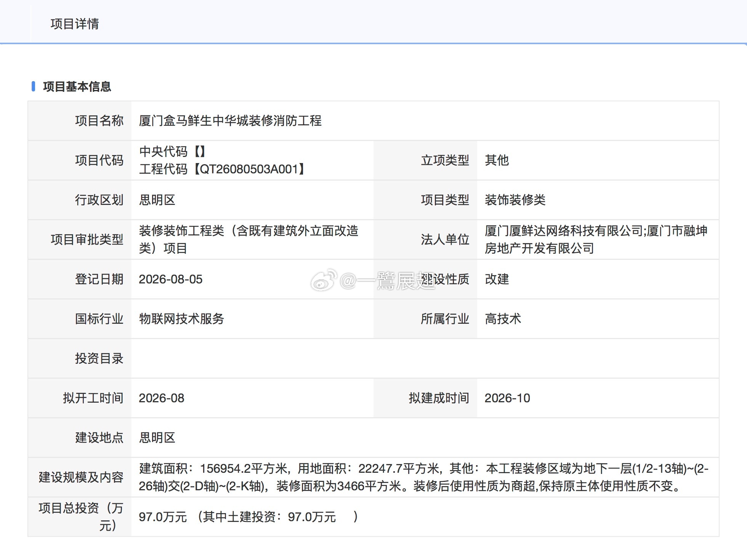
Task: Click the 投资目录 label
Action: coord(99,358)
